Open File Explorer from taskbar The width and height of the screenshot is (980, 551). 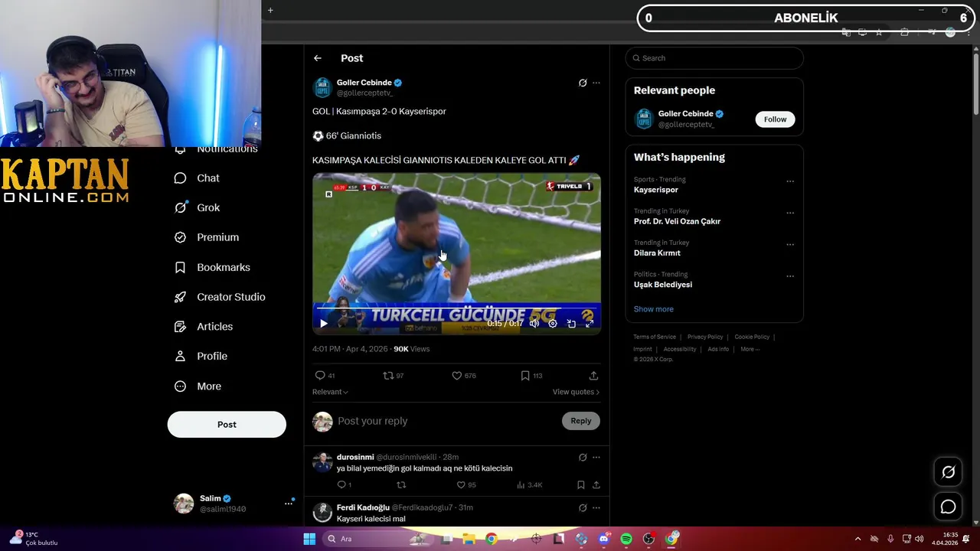[469, 539]
